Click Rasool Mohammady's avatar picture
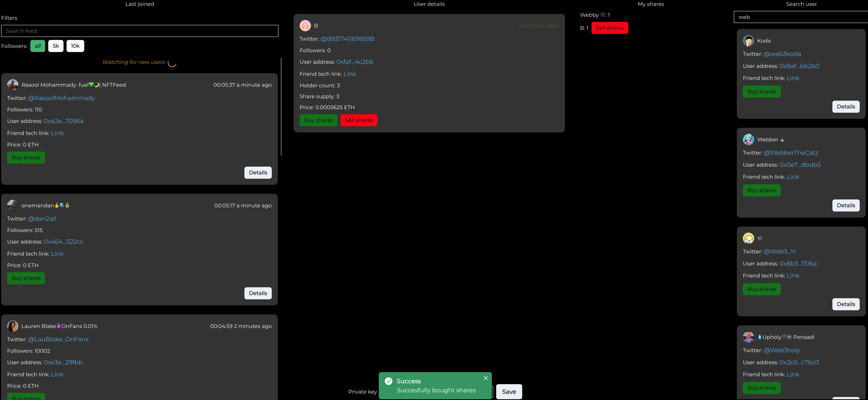Screen dimensions: 868x400 13,85
